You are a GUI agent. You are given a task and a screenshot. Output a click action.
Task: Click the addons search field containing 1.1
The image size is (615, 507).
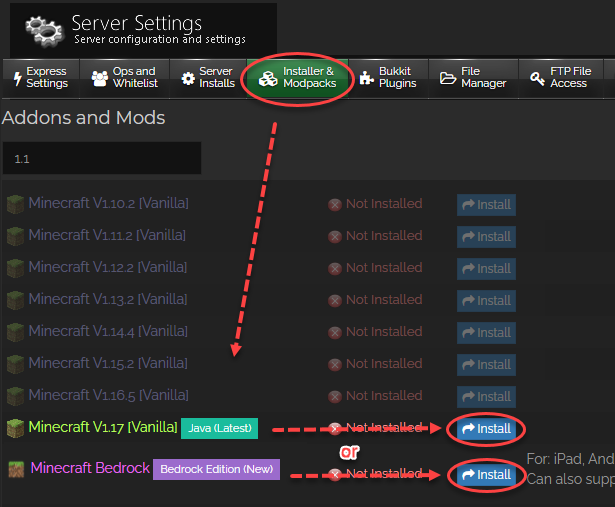[102, 158]
